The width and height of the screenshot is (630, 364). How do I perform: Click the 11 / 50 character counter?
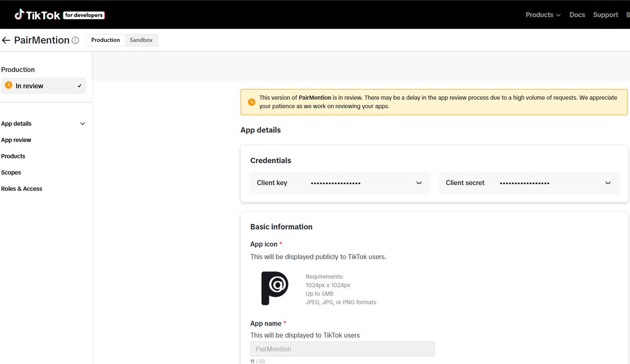click(x=259, y=361)
